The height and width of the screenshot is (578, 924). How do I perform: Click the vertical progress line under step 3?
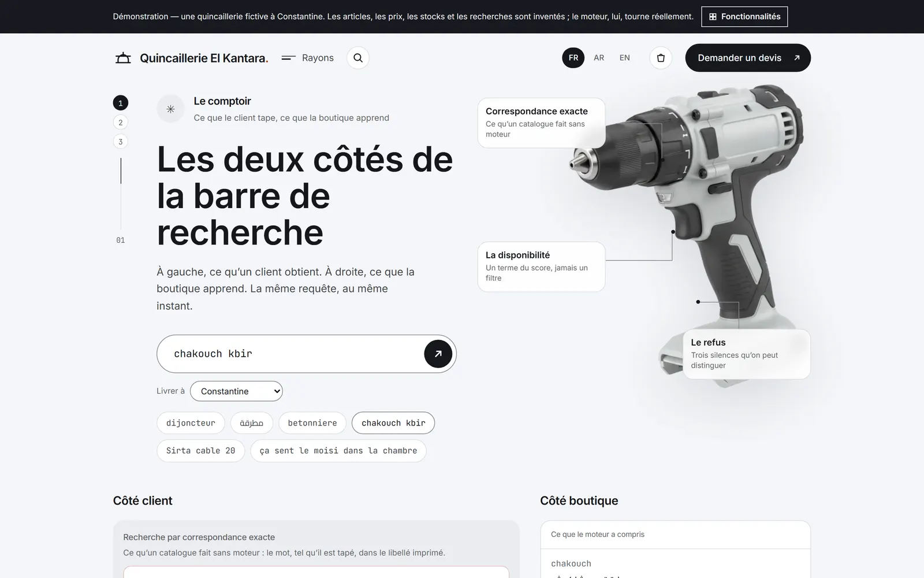tap(121, 194)
